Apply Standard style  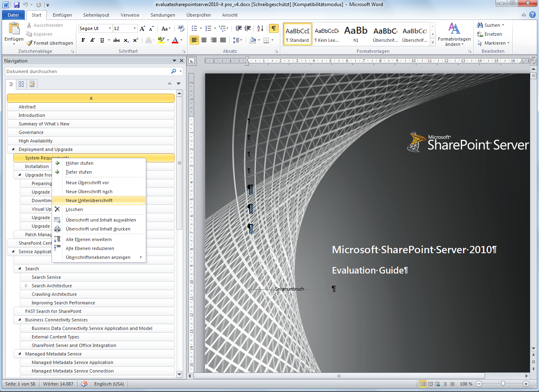pyautogui.click(x=297, y=34)
